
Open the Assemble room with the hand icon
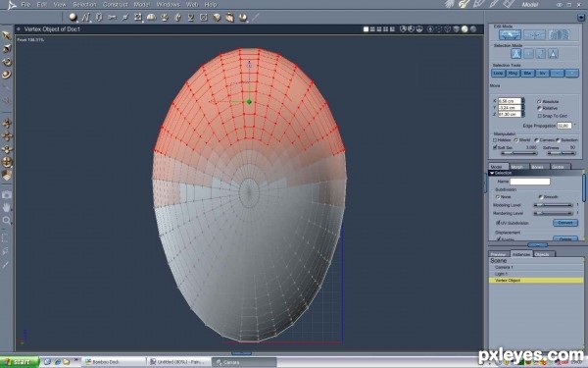450,4
